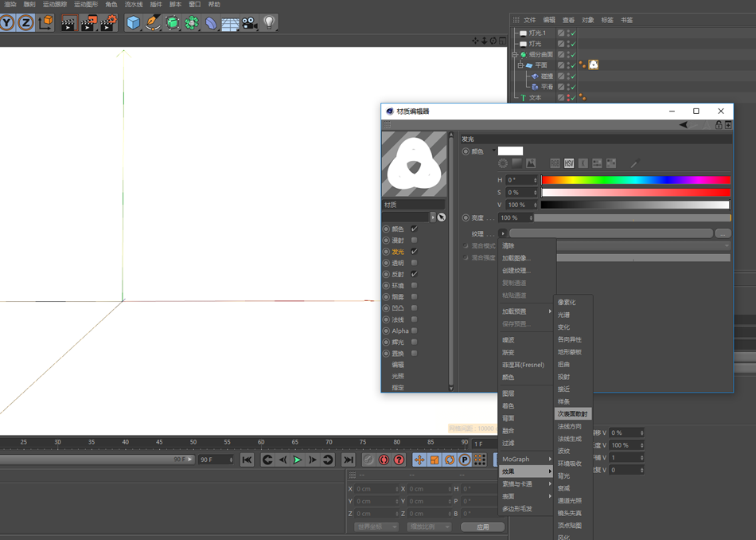This screenshot has width=756, height=540.
Task: Collapse the 细分曲面 tree node
Action: click(x=514, y=54)
